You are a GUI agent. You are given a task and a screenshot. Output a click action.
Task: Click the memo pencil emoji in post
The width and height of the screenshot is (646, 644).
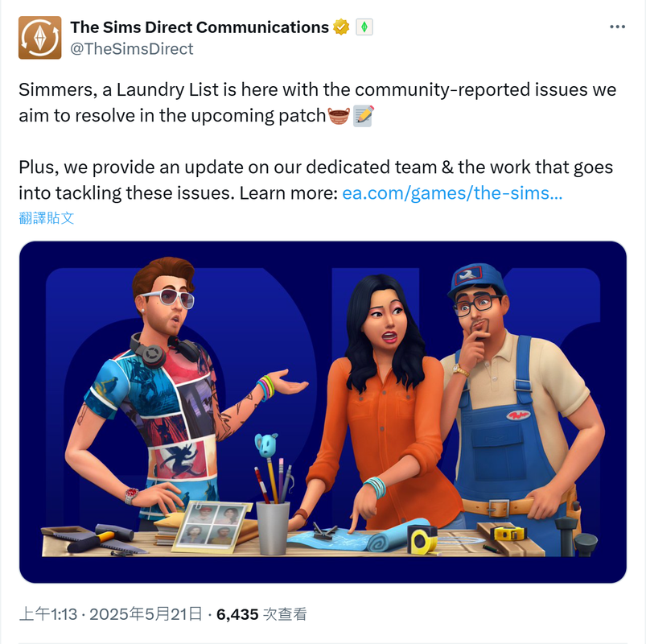(364, 115)
